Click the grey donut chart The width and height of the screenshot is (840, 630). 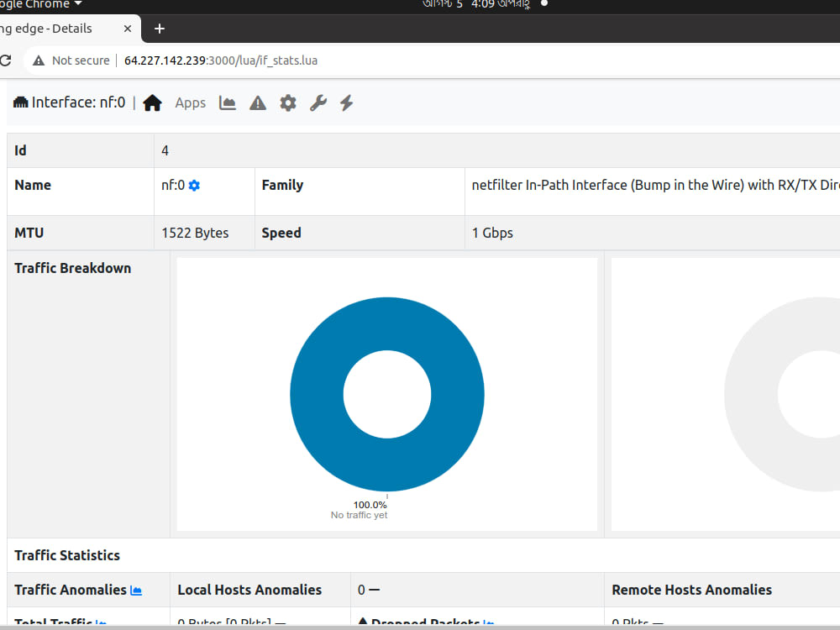782,394
